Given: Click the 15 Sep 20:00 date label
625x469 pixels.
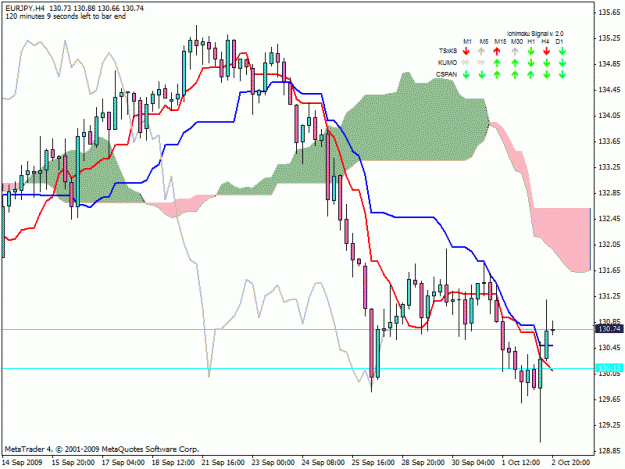Looking at the screenshot, I should [73, 463].
